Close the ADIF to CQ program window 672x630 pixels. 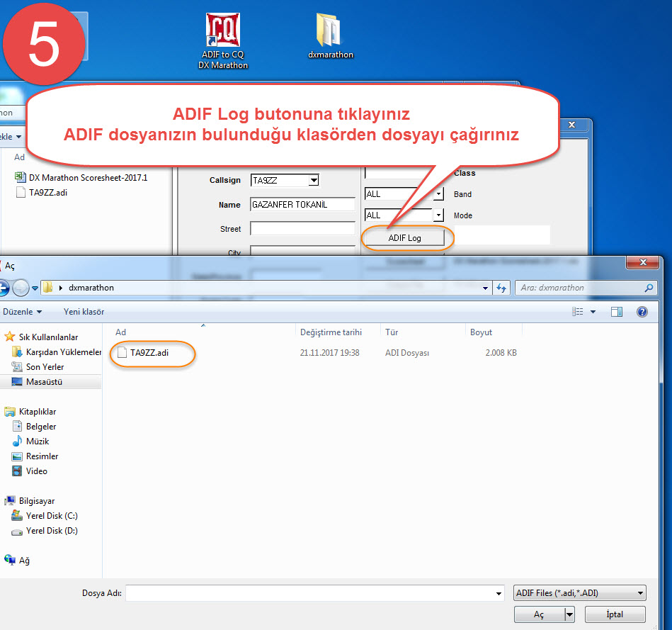(x=571, y=125)
